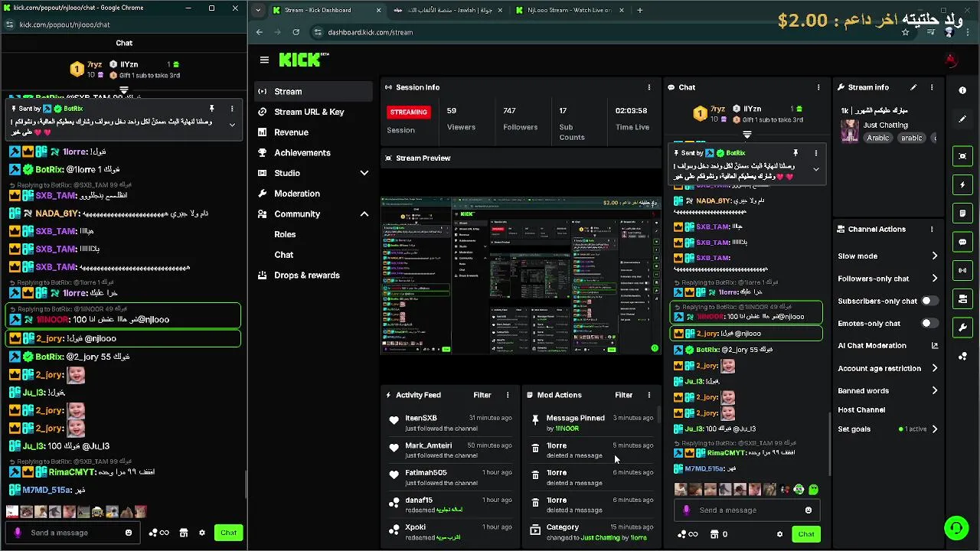The image size is (980, 551).
Task: Open dashboard Chat panel options menu
Action: point(818,87)
